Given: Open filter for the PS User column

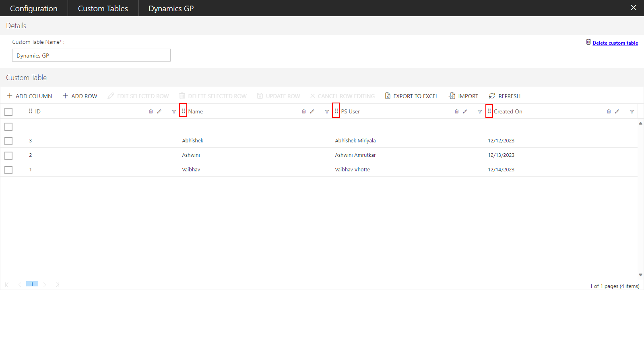Looking at the screenshot, I should click(x=480, y=112).
